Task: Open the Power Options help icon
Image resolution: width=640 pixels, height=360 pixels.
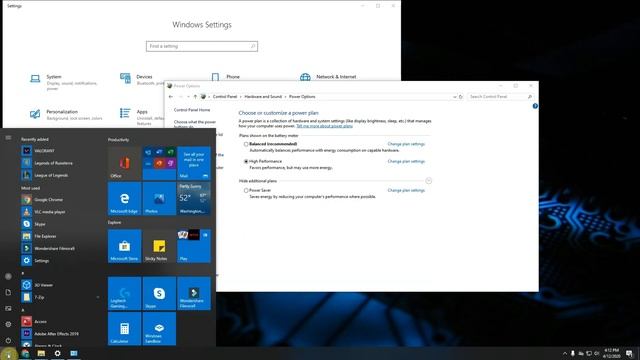Action: (535, 106)
